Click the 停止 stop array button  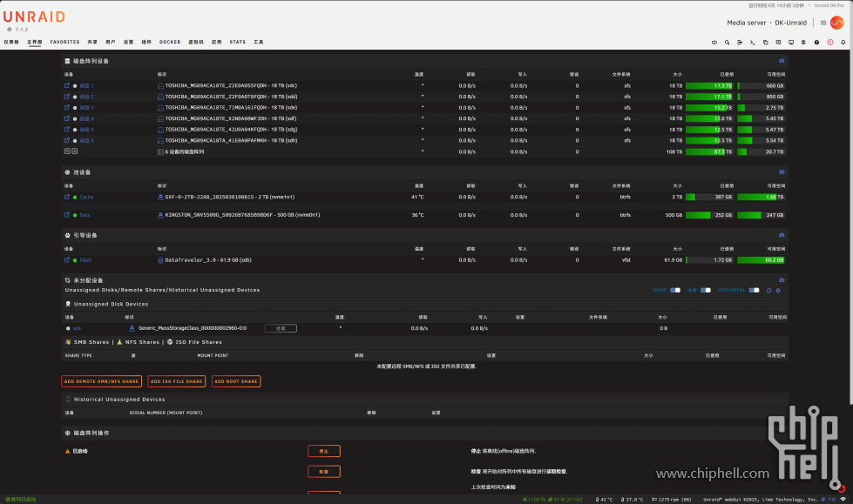(x=323, y=451)
